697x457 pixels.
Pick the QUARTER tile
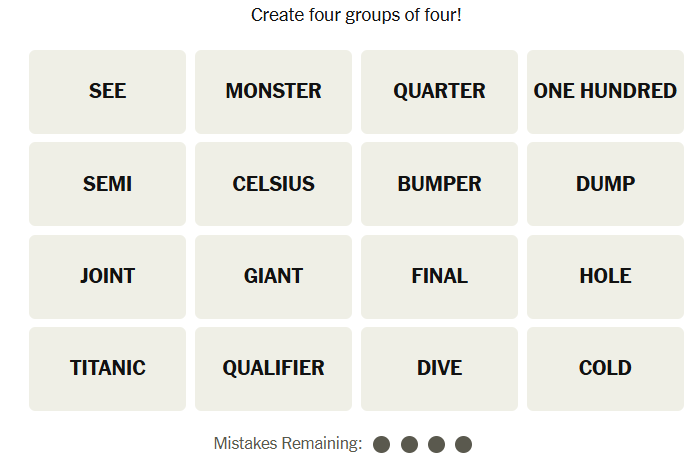click(x=439, y=91)
